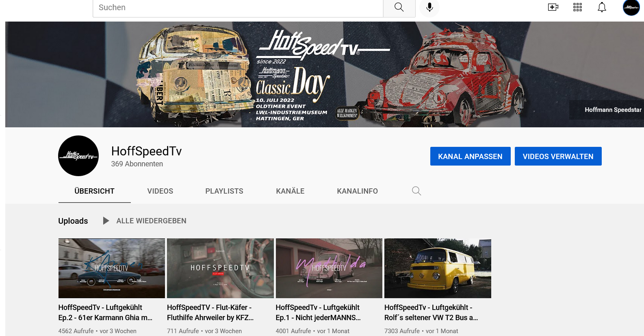Open title 'Luftgekühlt Ep.2 - 61er Karmann Ghia'

pyautogui.click(x=106, y=312)
